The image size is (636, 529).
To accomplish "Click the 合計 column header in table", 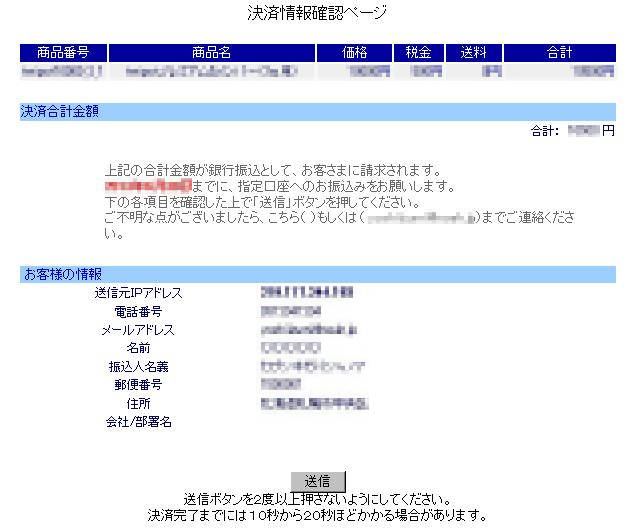I will (x=560, y=53).
